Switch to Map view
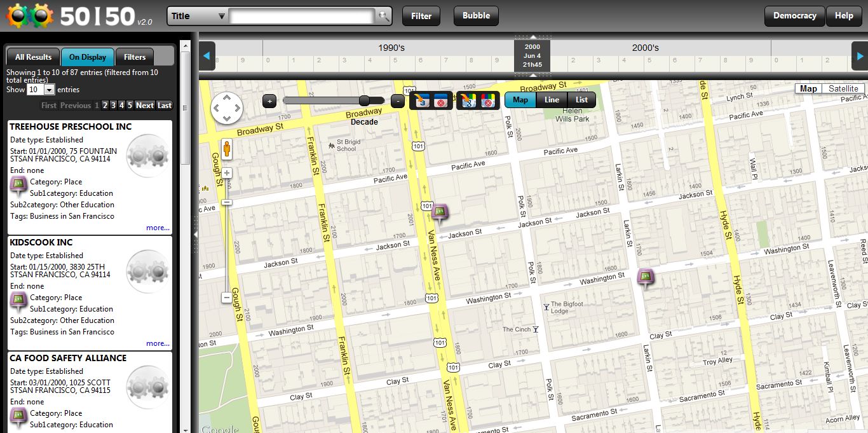 click(x=520, y=100)
